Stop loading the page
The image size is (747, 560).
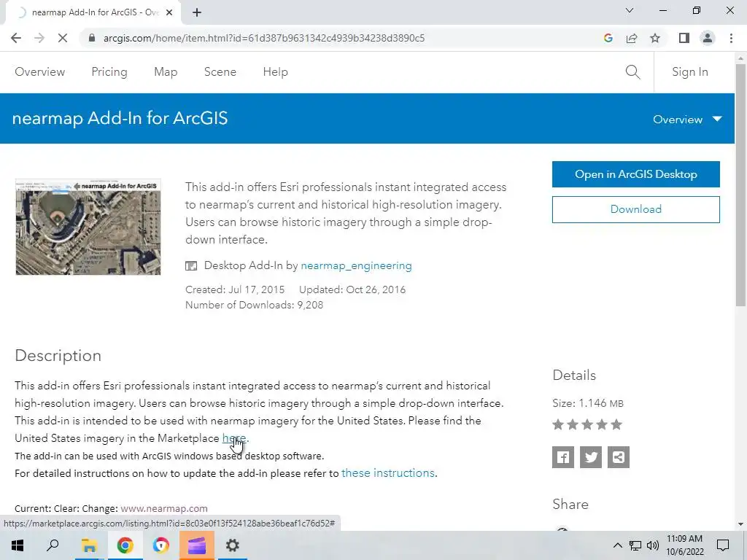(63, 38)
